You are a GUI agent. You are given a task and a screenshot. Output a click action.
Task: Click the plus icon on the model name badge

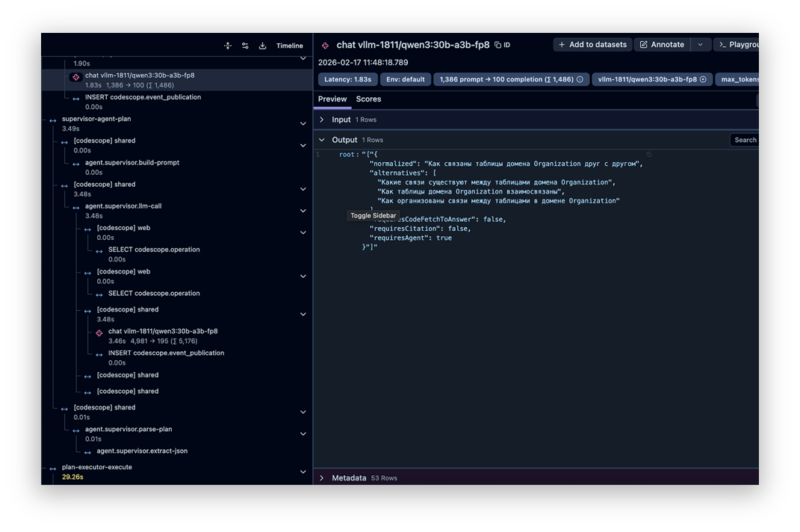(x=703, y=79)
